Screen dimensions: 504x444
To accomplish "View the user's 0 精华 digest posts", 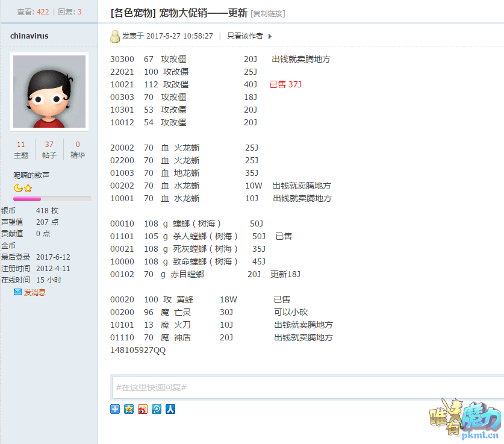I will click(78, 149).
